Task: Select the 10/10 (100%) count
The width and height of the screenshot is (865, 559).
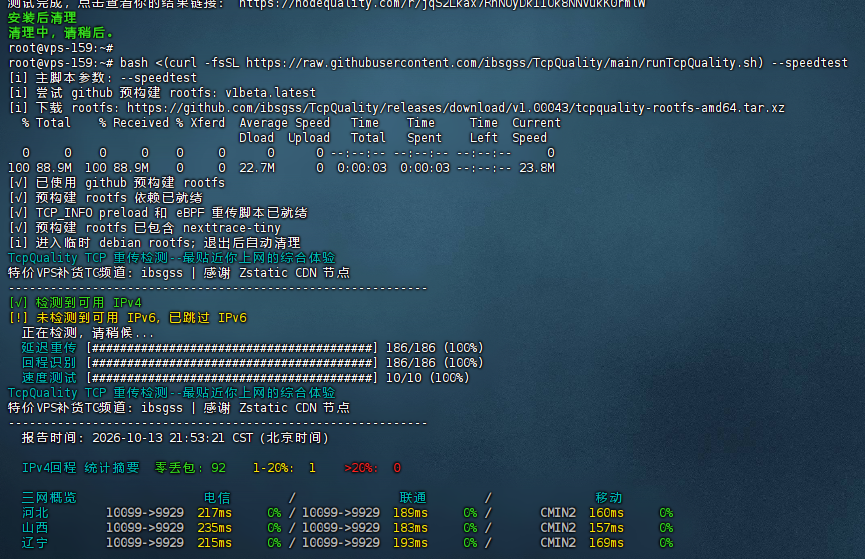Action: coord(428,377)
